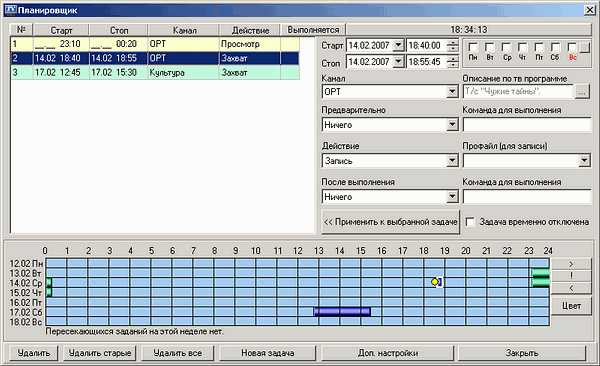The width and height of the screenshot is (600, 366).
Task: Adjust the Старт time spinner arrows
Action: pos(453,45)
